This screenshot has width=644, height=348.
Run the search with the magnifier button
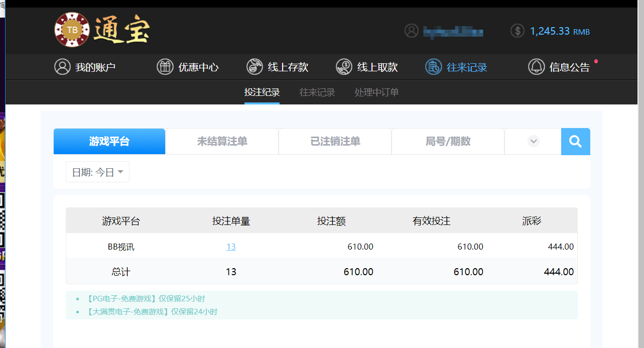coord(575,141)
